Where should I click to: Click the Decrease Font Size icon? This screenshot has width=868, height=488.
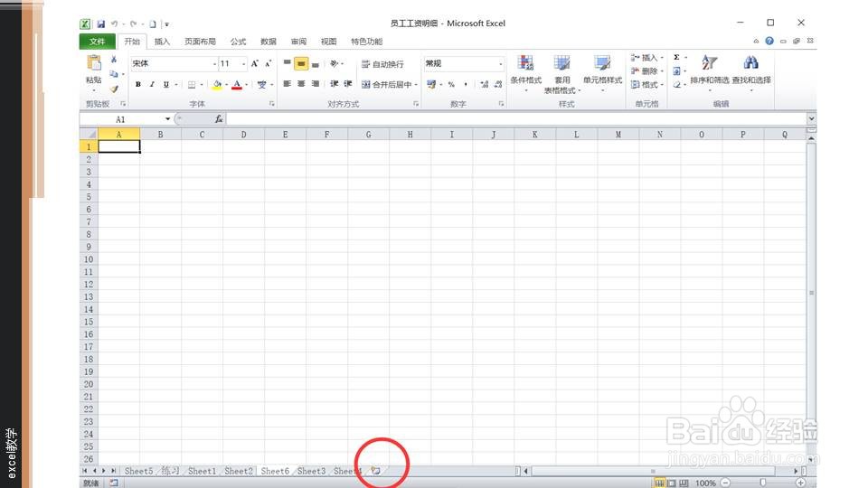pyautogui.click(x=268, y=63)
